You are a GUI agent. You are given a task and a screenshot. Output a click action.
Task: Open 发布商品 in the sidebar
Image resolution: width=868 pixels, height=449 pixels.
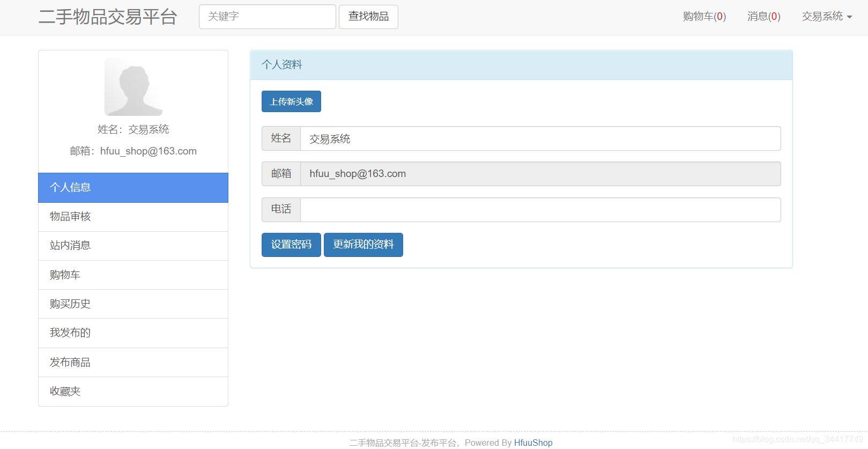[133, 363]
